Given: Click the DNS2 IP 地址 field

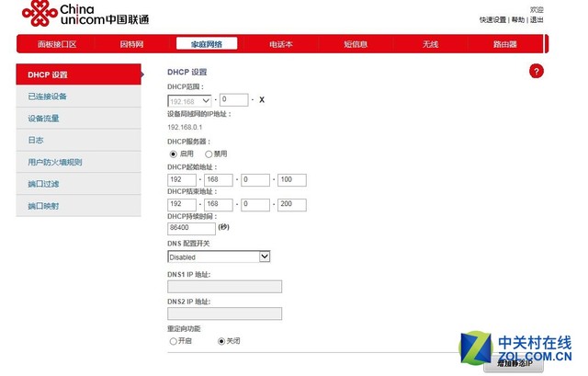Looking at the screenshot, I should pos(224,313).
